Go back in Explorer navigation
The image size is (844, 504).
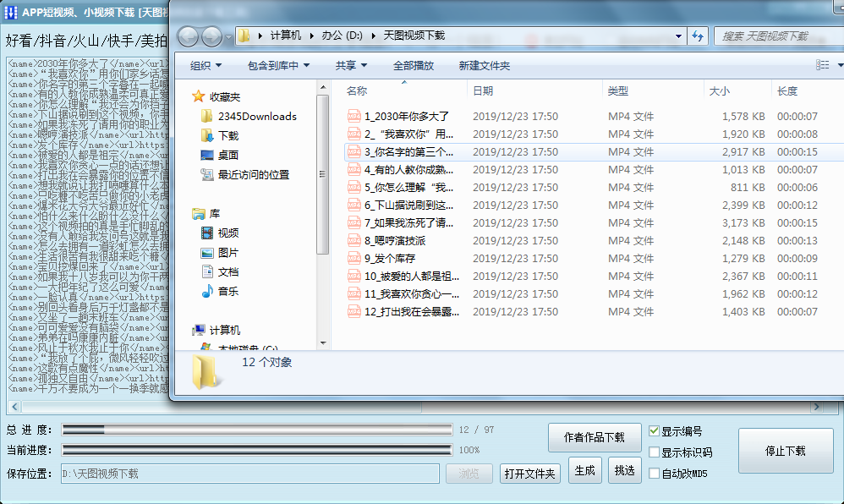pyautogui.click(x=188, y=36)
